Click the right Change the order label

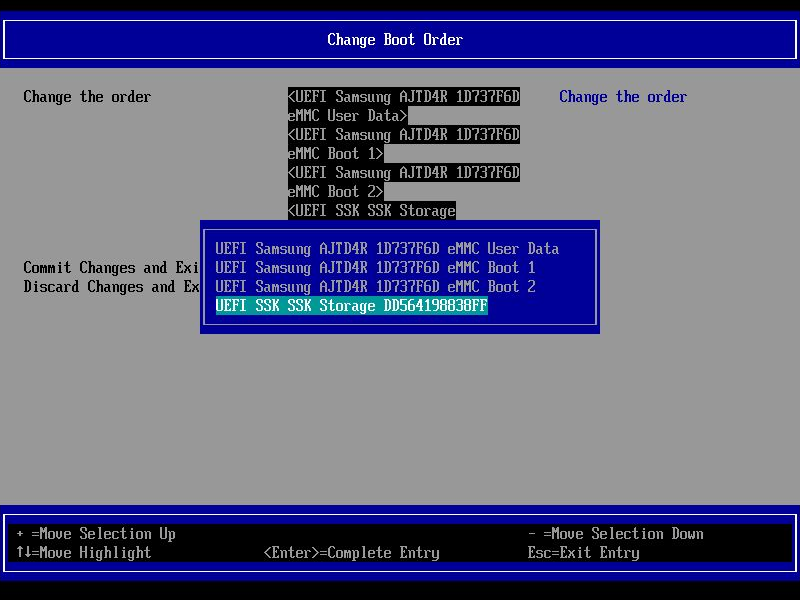623,96
